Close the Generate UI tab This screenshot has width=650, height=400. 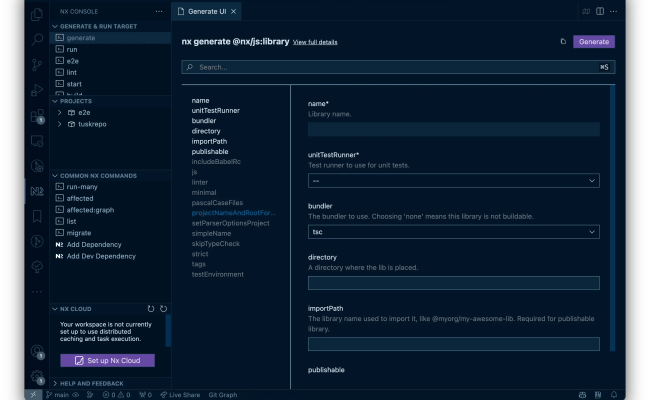pos(234,12)
